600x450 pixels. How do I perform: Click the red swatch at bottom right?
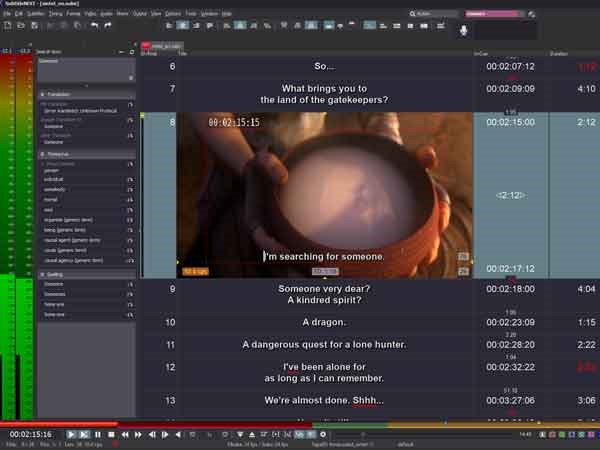552,435
